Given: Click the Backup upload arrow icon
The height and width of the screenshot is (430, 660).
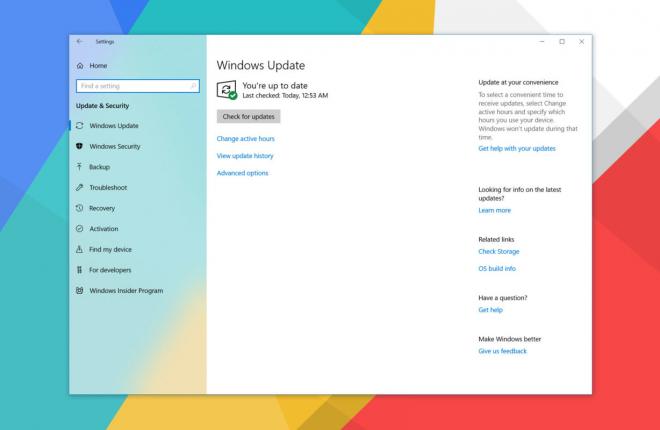Looking at the screenshot, I should [79, 167].
